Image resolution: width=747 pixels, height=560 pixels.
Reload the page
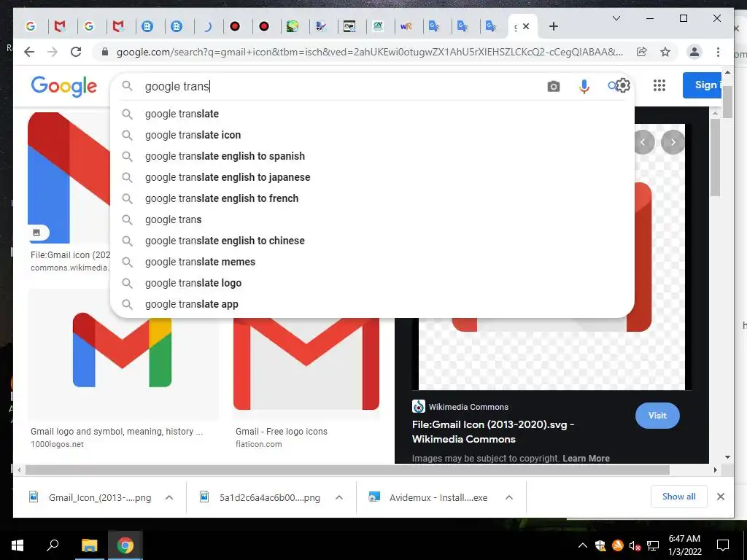(x=76, y=52)
